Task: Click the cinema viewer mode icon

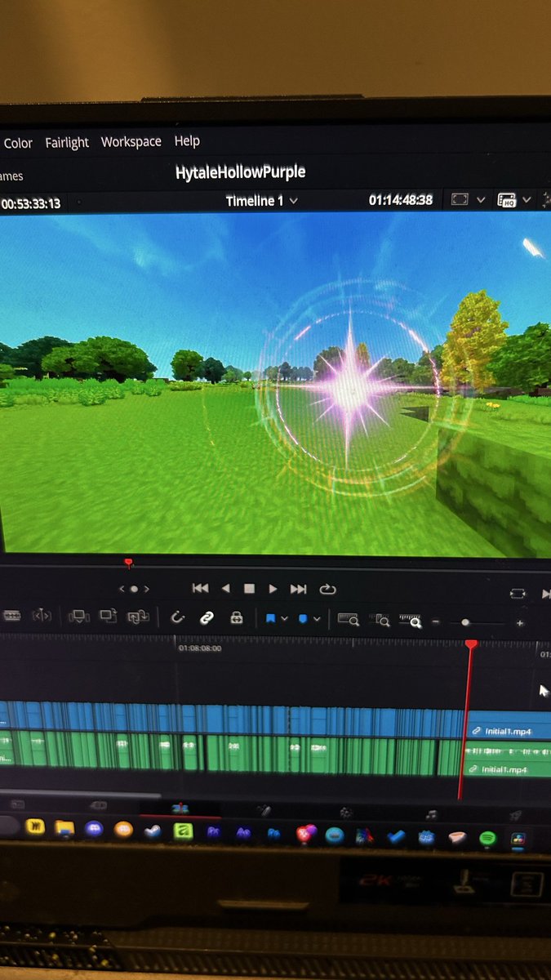Action: (x=518, y=594)
